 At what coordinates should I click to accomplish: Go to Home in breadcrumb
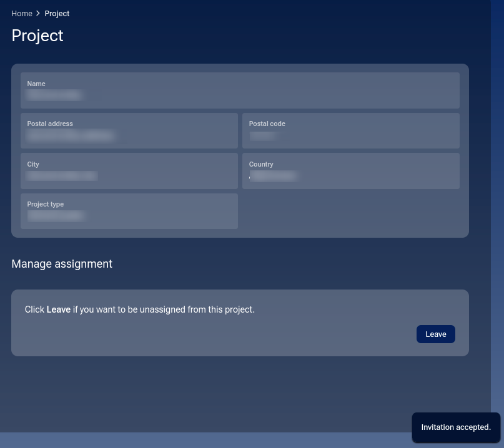point(22,14)
